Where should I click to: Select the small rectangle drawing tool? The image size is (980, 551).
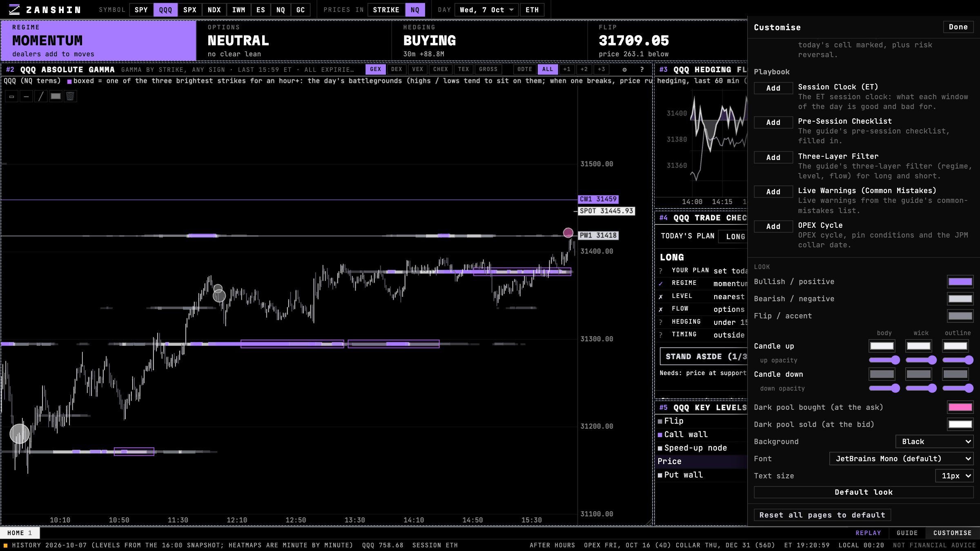tap(11, 96)
